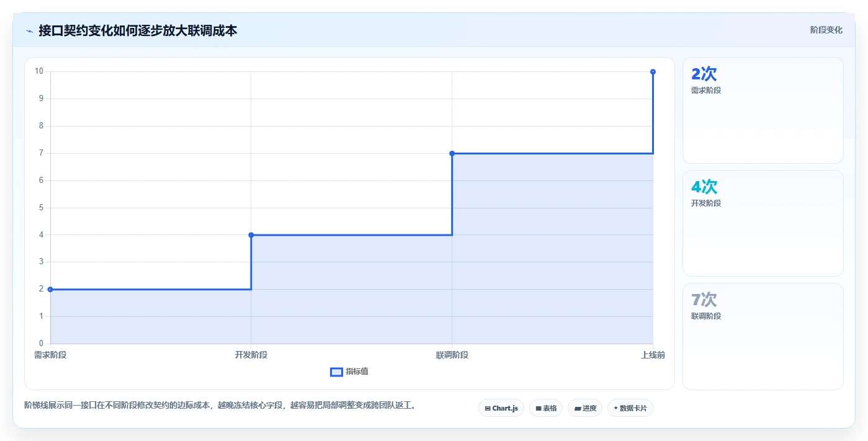Click the 指标值 legend label
This screenshot has height=441, width=868.
tap(357, 372)
